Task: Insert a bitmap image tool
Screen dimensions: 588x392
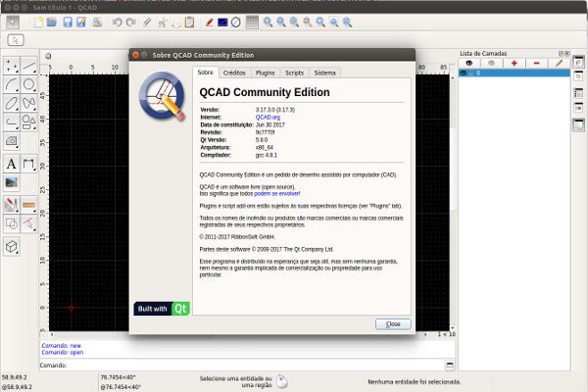Action: 12,182
